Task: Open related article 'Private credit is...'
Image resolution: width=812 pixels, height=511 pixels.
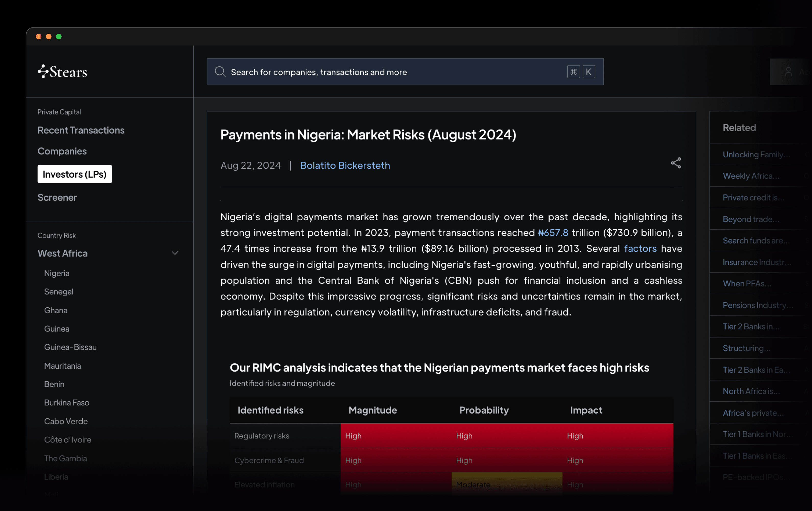Action: 753,197
